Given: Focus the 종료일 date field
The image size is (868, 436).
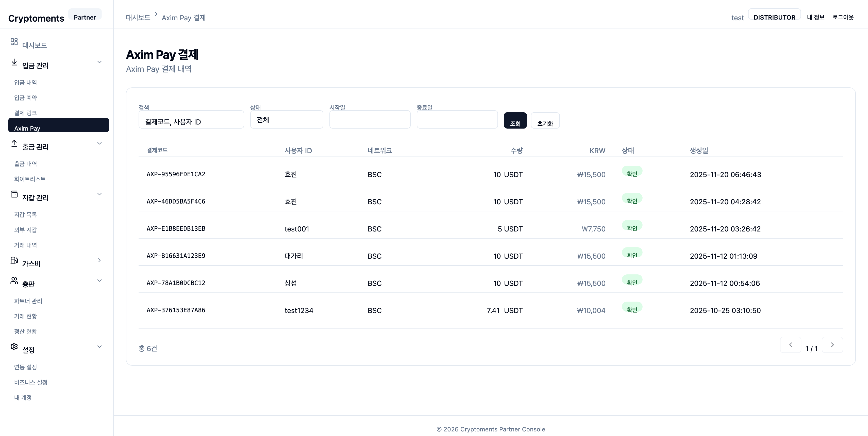Looking at the screenshot, I should coord(457,119).
